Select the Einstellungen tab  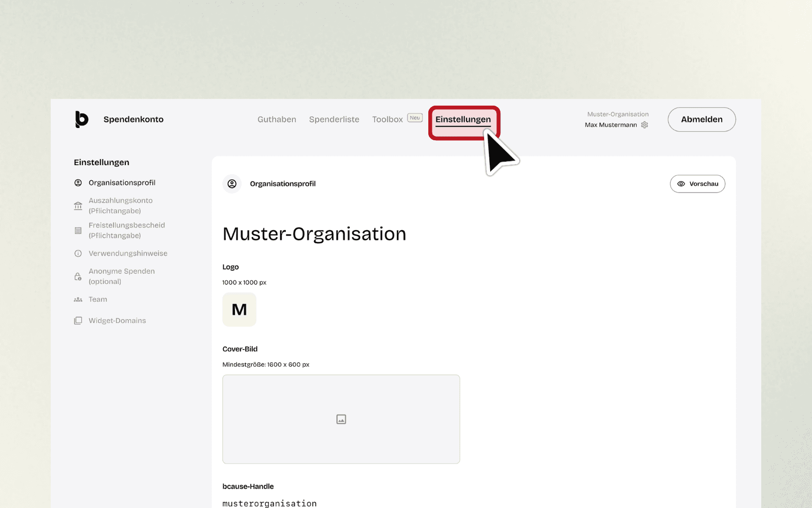coord(463,120)
